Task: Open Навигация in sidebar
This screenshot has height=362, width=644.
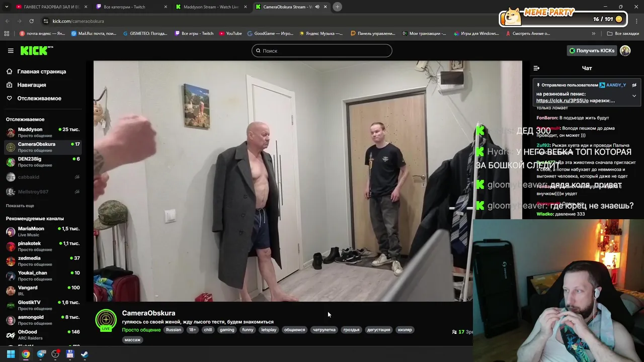Action: coord(31,85)
